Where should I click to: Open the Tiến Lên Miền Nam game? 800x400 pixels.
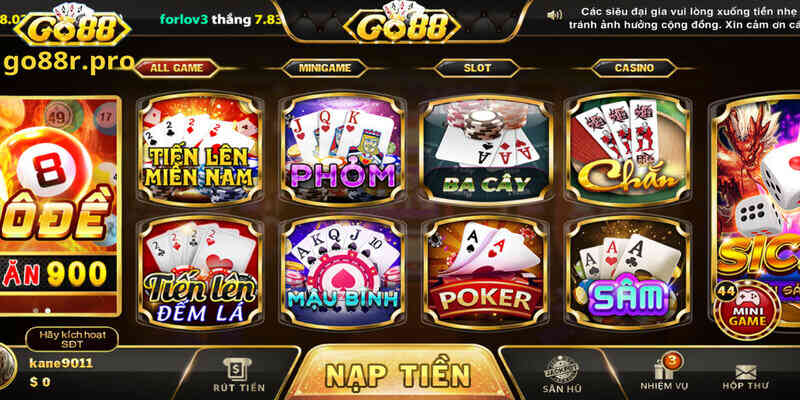point(200,149)
